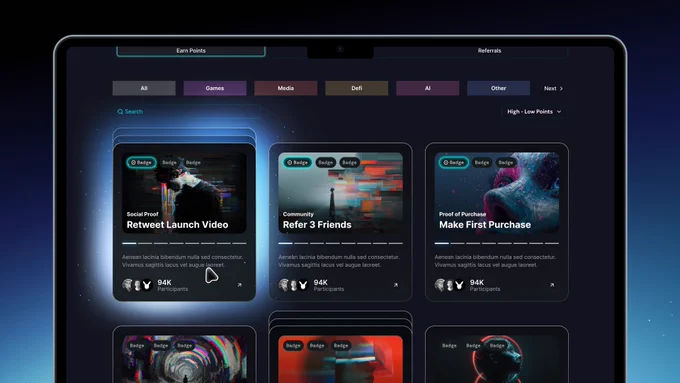Open arrow icon on Make First Purchase card
The height and width of the screenshot is (383, 680).
tap(552, 285)
